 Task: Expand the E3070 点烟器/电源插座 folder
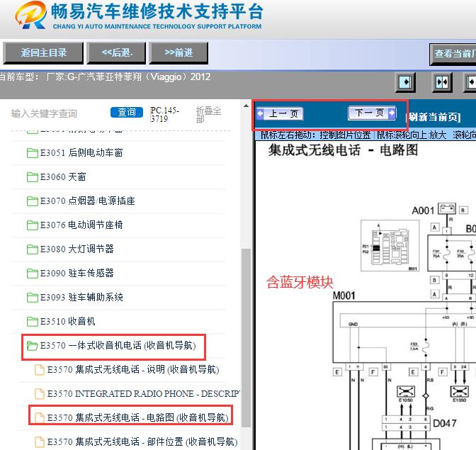(81, 201)
